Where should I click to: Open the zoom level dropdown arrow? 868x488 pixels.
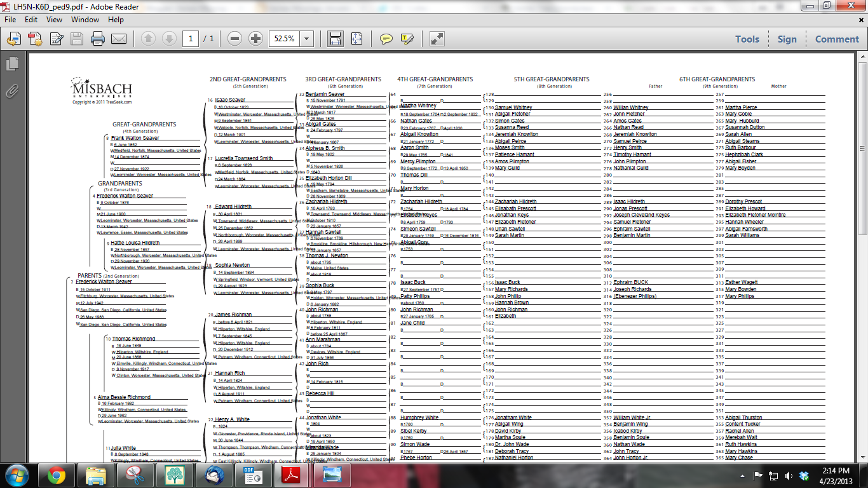pyautogui.click(x=307, y=39)
